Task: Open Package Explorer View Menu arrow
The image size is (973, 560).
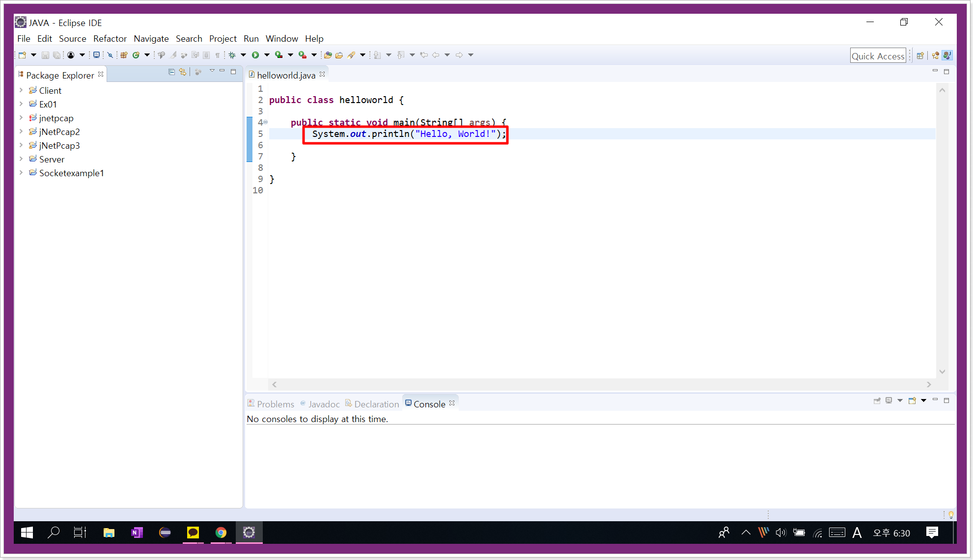Action: click(212, 72)
